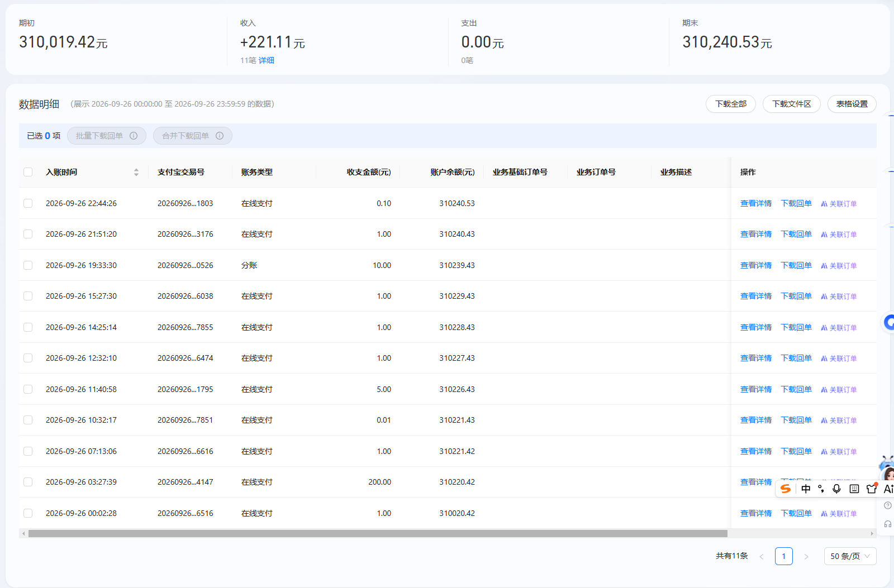Check the row dated 2026-09-26 00:02:28
This screenshot has height=588, width=894.
tap(28, 513)
